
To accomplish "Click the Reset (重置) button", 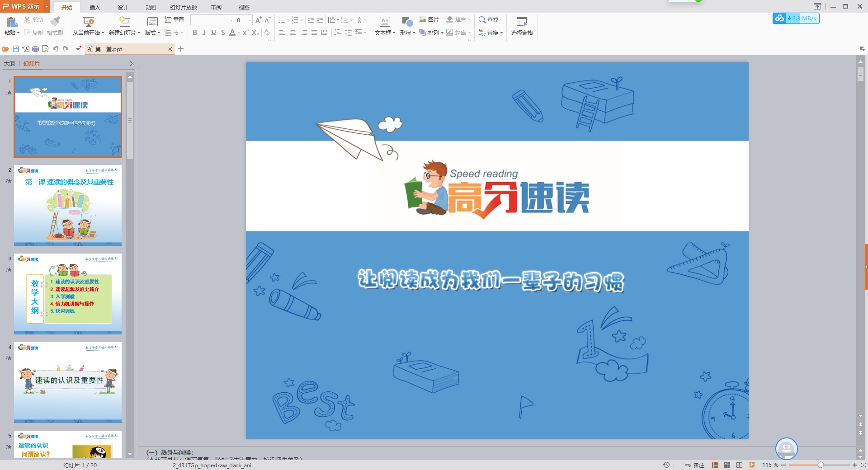I will (175, 20).
